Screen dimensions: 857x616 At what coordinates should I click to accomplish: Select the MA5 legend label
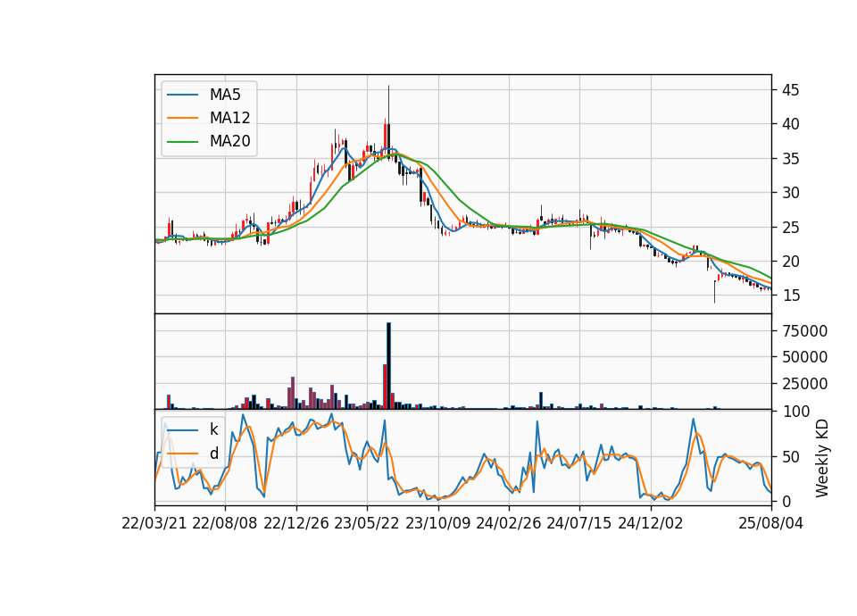[225, 95]
